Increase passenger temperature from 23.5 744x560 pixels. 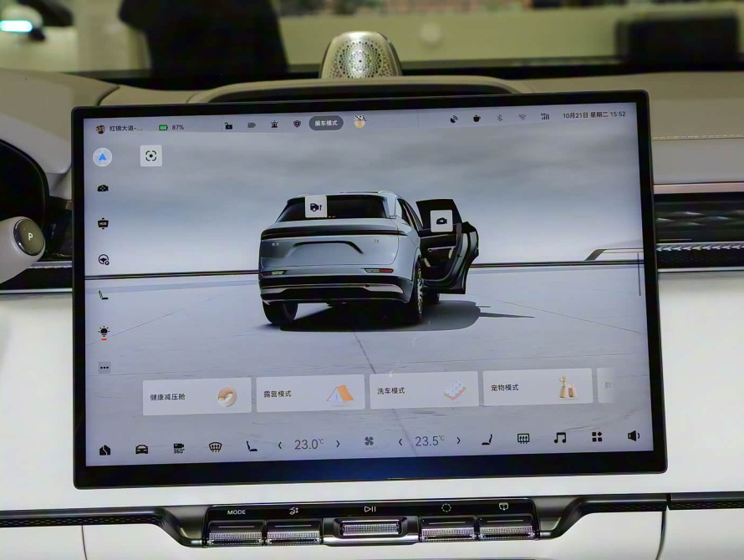(458, 440)
